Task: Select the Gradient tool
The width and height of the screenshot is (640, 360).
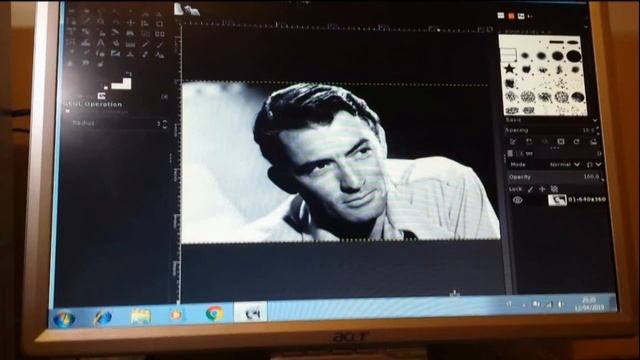Action: click(x=130, y=43)
